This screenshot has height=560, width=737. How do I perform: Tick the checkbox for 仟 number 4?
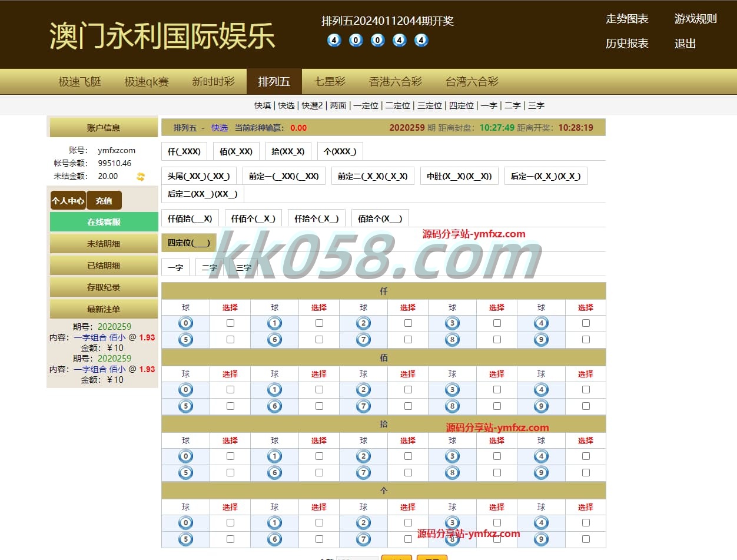586,323
